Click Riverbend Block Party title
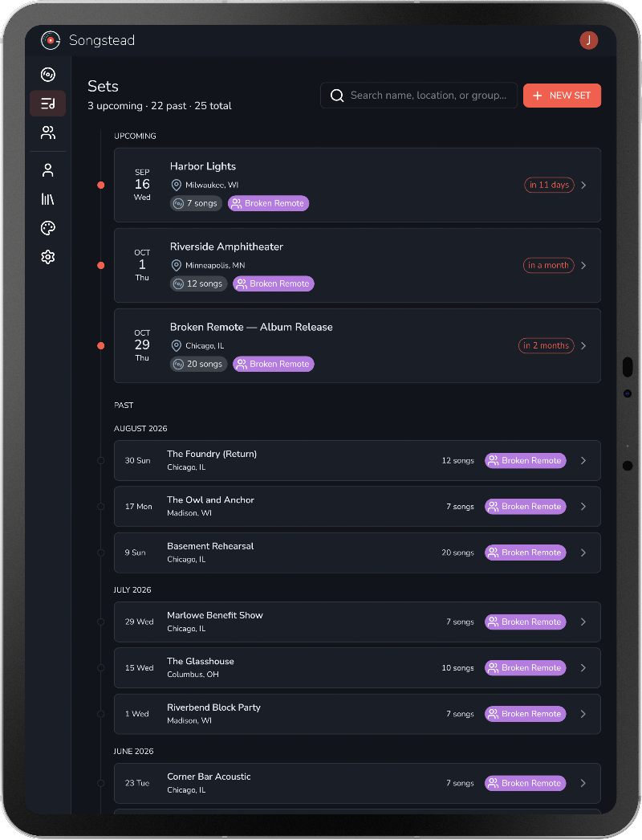The image size is (642, 840). [x=213, y=707]
